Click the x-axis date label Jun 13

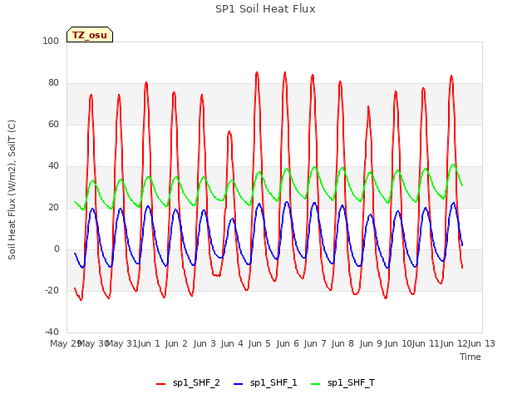coord(482,343)
